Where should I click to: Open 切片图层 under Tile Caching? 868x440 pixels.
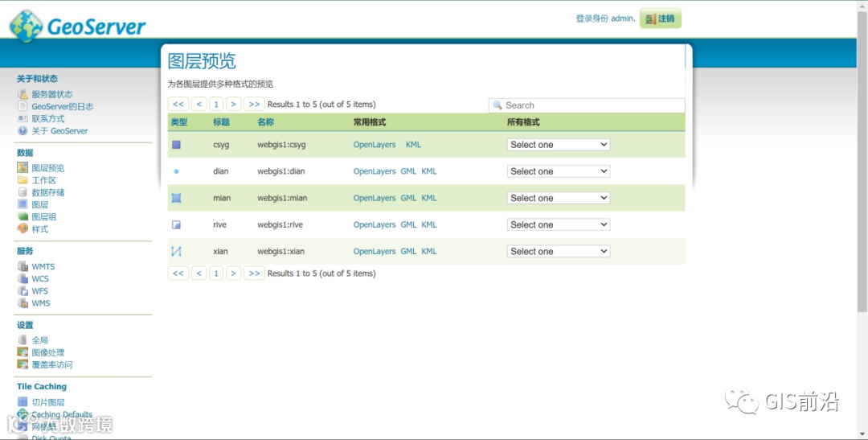tap(48, 402)
